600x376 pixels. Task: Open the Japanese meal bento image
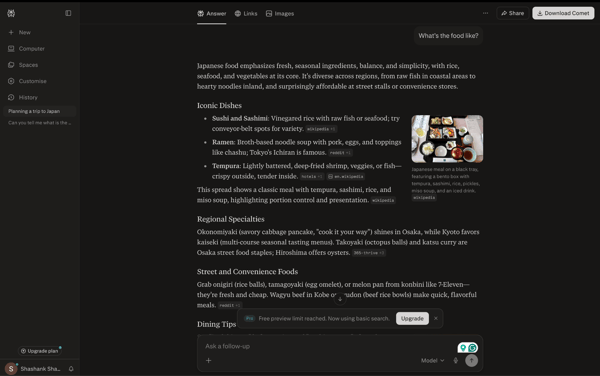tap(447, 139)
